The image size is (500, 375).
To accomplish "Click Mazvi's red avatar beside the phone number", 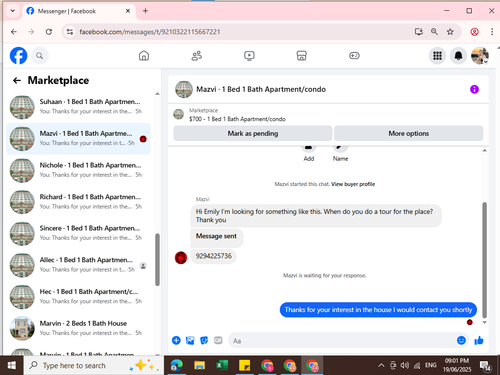I will [181, 258].
